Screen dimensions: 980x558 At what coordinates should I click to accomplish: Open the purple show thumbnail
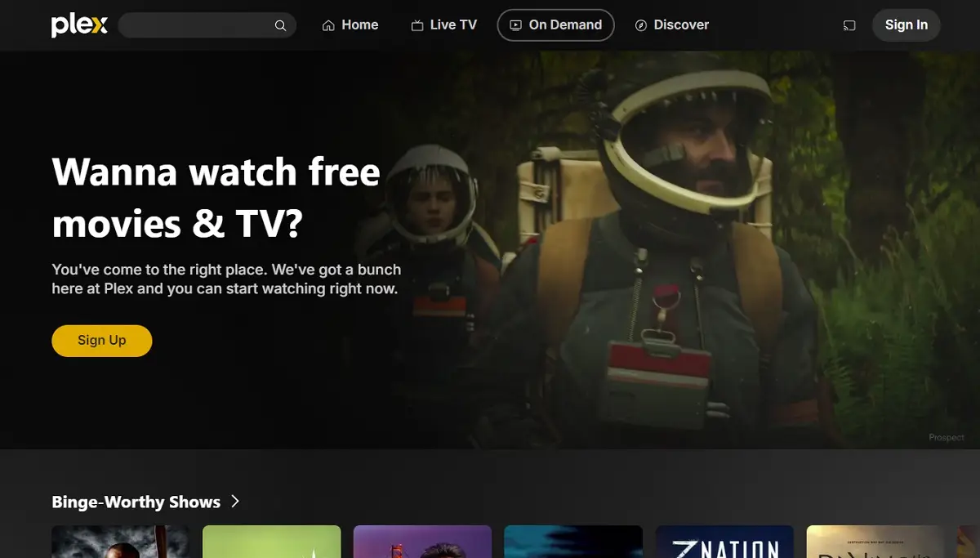(422, 542)
